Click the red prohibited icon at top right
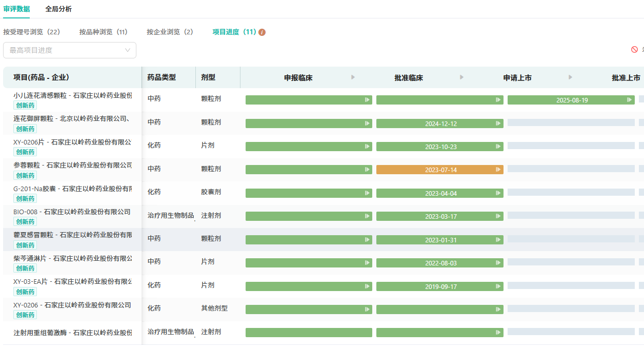 [634, 50]
